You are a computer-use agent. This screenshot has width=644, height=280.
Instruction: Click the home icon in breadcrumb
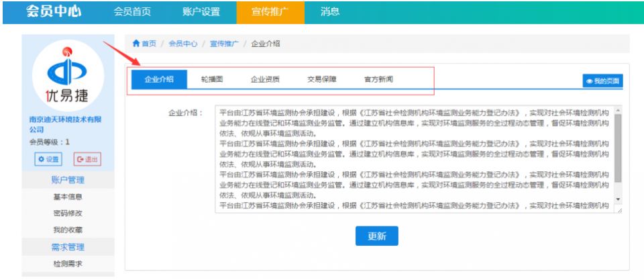(136, 44)
